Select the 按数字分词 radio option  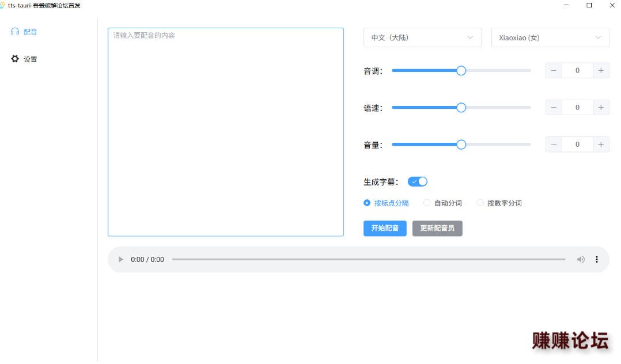pyautogui.click(x=499, y=203)
